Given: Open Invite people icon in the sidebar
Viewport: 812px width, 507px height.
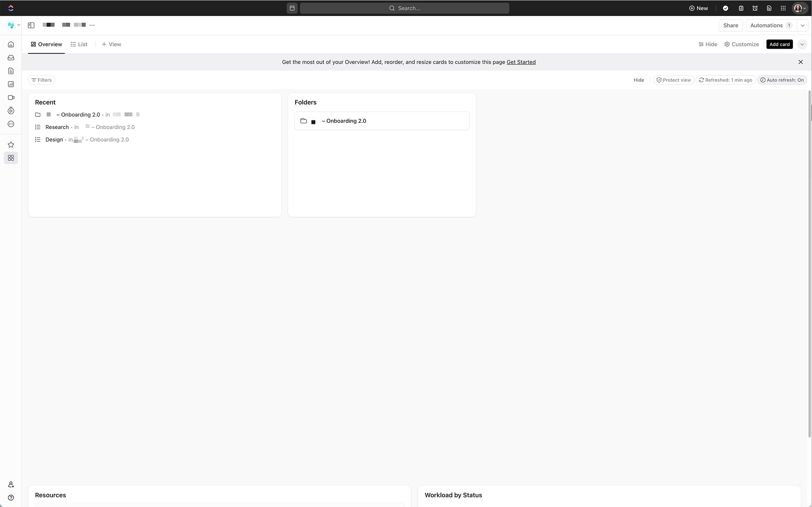Looking at the screenshot, I should (11, 484).
